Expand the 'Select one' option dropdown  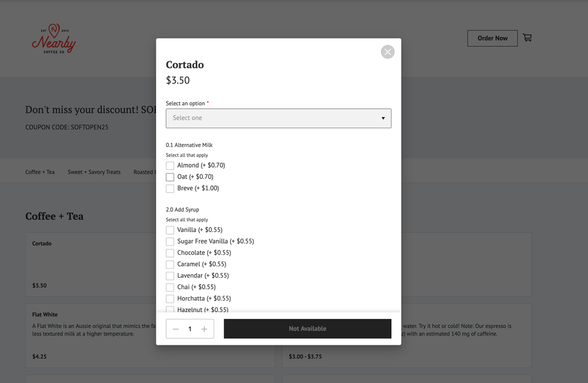click(x=278, y=118)
